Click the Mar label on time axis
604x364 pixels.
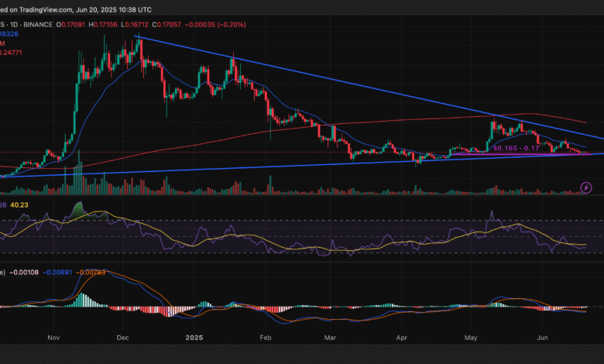pos(330,338)
